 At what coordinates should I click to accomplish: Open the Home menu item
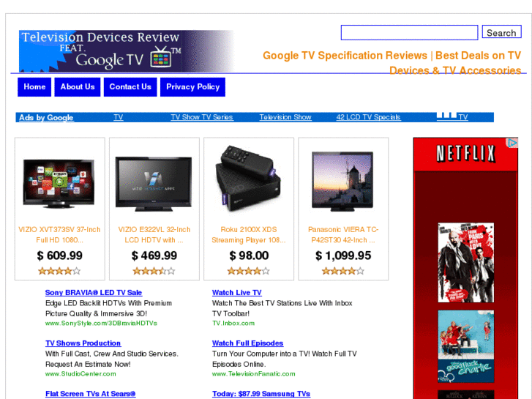pyautogui.click(x=34, y=87)
